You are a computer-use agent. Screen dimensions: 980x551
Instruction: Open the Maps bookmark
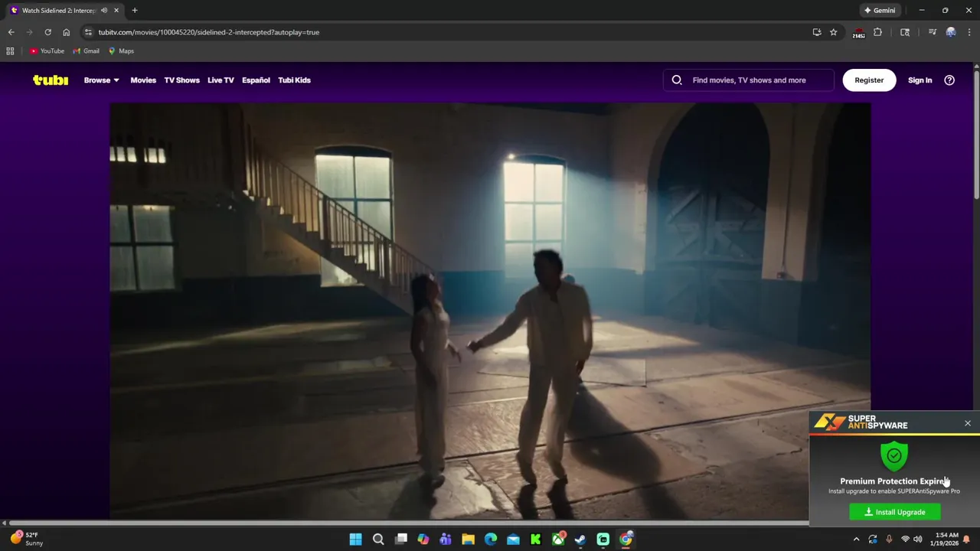(x=121, y=51)
